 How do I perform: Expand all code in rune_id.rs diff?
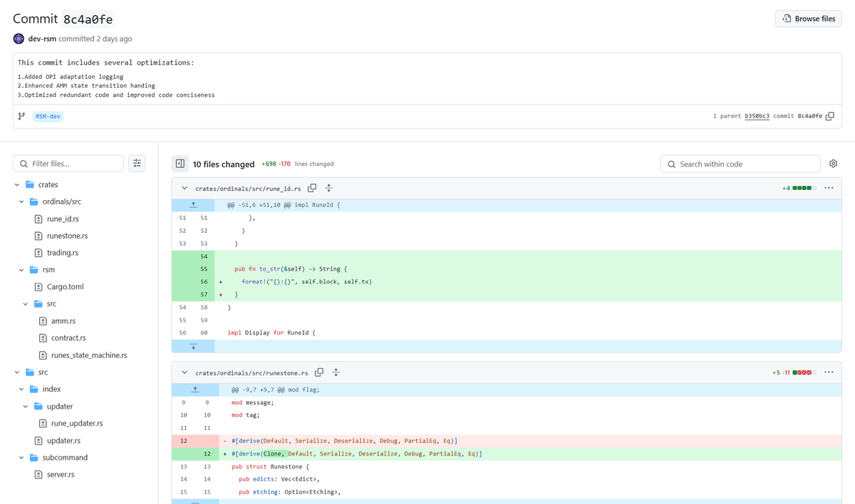[328, 187]
